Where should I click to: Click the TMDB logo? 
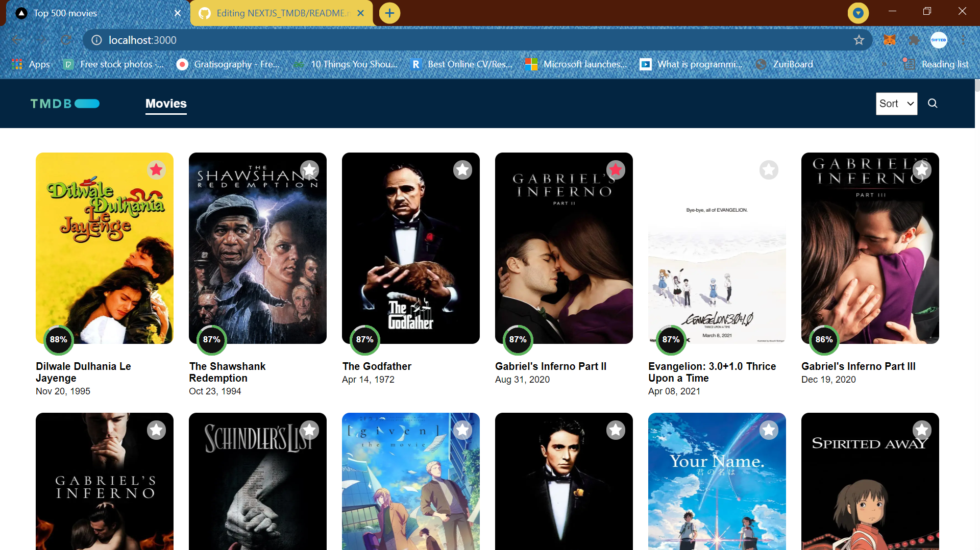tap(65, 104)
